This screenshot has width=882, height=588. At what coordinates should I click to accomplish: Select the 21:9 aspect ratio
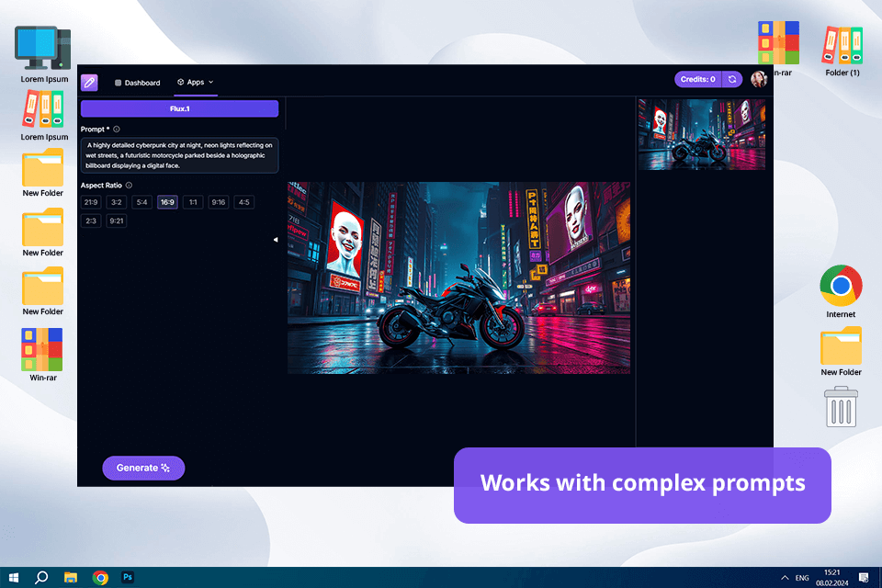(91, 202)
